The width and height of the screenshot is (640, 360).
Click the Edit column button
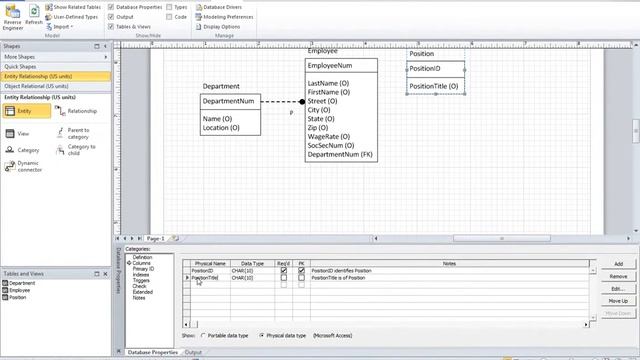618,289
